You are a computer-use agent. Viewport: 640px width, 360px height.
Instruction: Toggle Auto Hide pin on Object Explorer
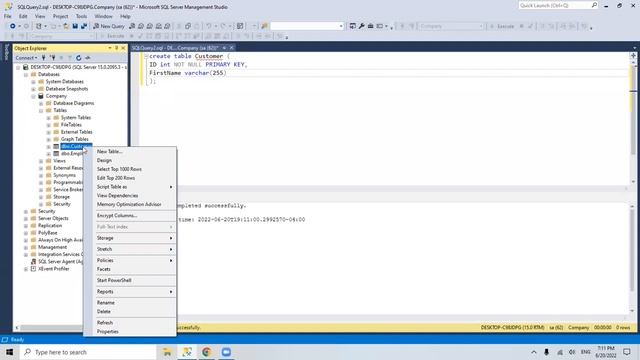tap(116, 48)
